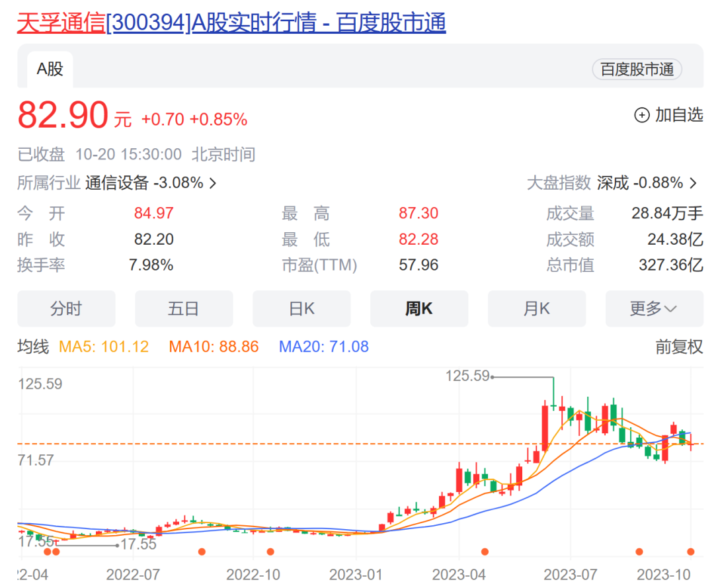Click the MA10: 88.86 label

pyautogui.click(x=214, y=347)
